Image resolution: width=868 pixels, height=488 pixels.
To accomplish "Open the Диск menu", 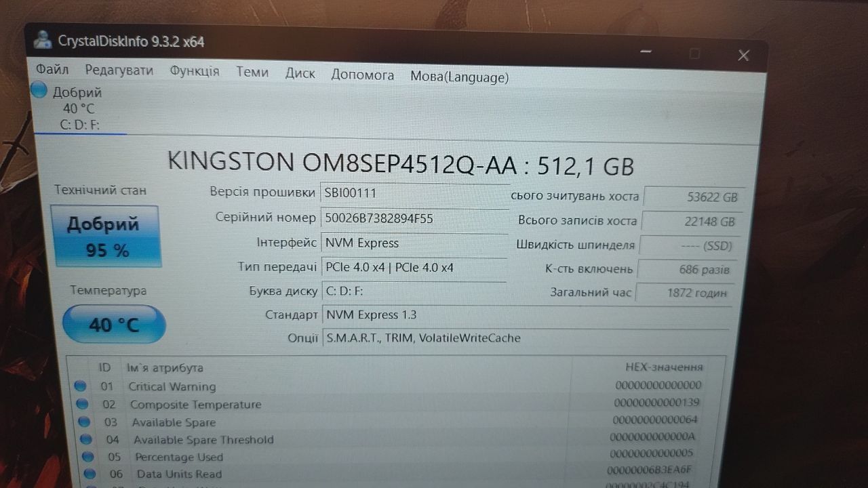I will click(300, 73).
